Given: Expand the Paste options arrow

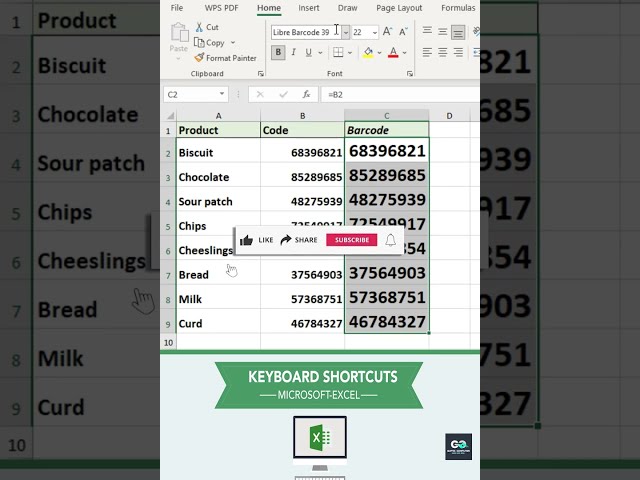Looking at the screenshot, I should 178,58.
